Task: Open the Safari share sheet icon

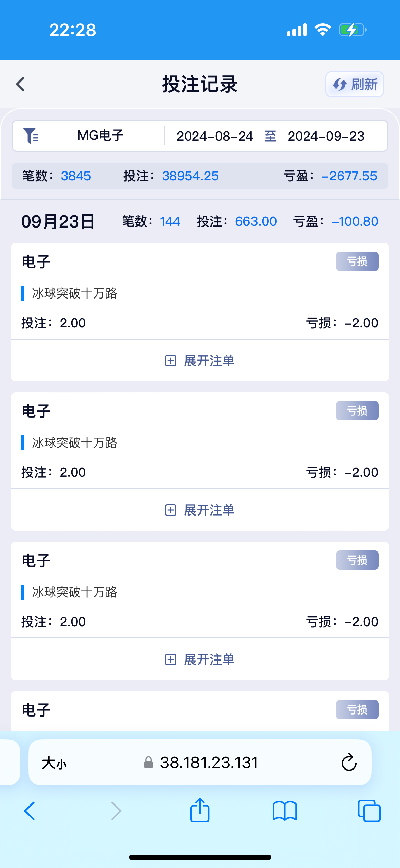Action: 200,810
